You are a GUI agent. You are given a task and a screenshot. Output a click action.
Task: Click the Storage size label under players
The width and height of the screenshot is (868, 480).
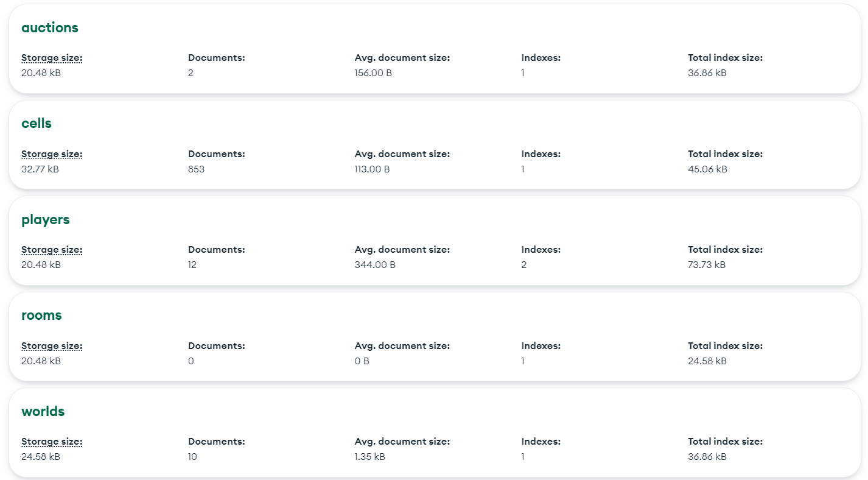click(52, 250)
